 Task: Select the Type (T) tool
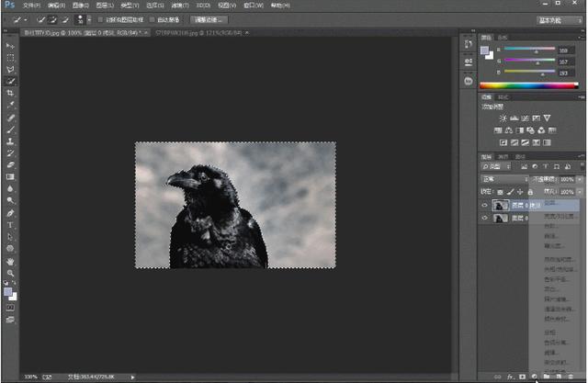click(10, 224)
